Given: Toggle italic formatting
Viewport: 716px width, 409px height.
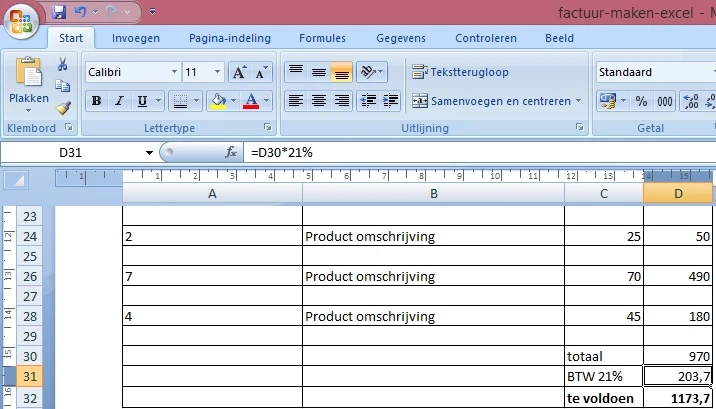Looking at the screenshot, I should pos(120,101).
